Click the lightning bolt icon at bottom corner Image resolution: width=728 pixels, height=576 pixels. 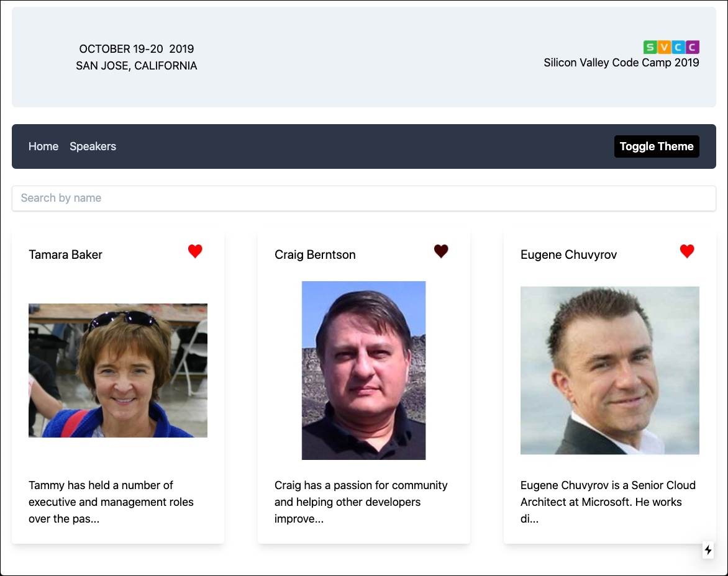click(708, 550)
